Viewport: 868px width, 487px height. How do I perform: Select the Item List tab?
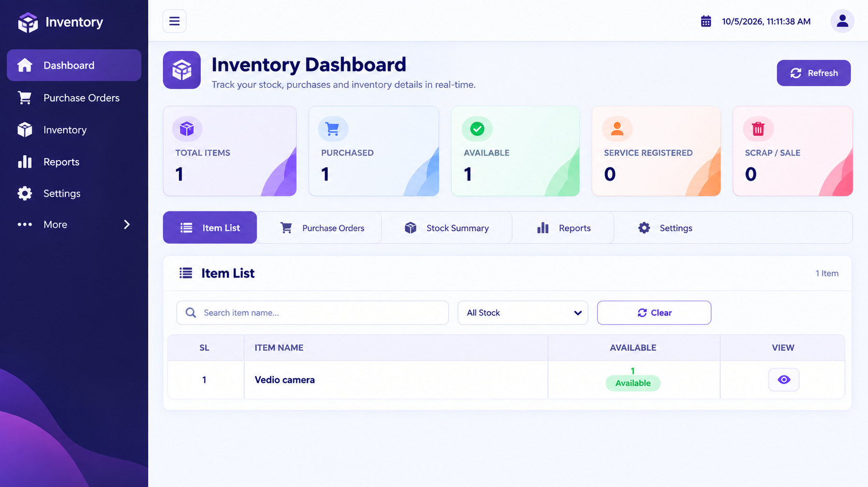pos(209,227)
